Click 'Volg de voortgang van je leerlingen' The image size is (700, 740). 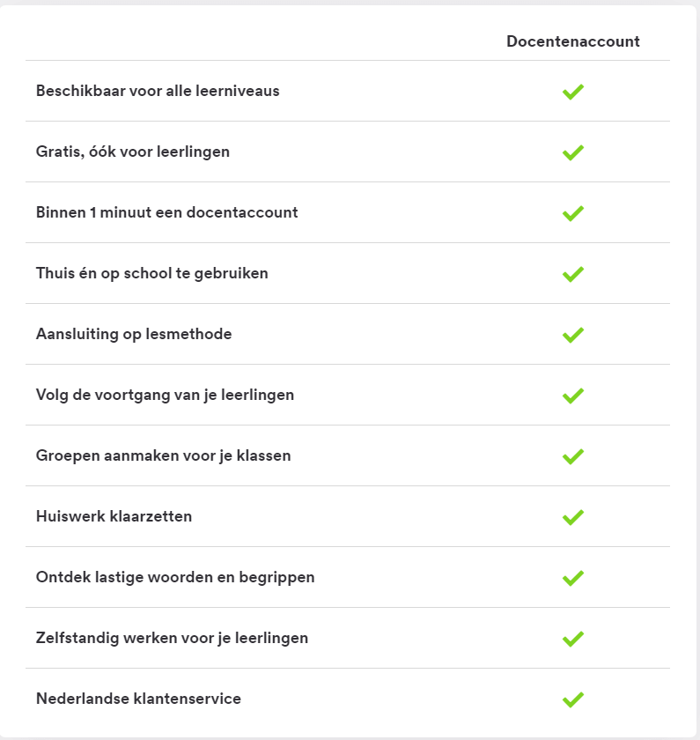[x=166, y=395]
